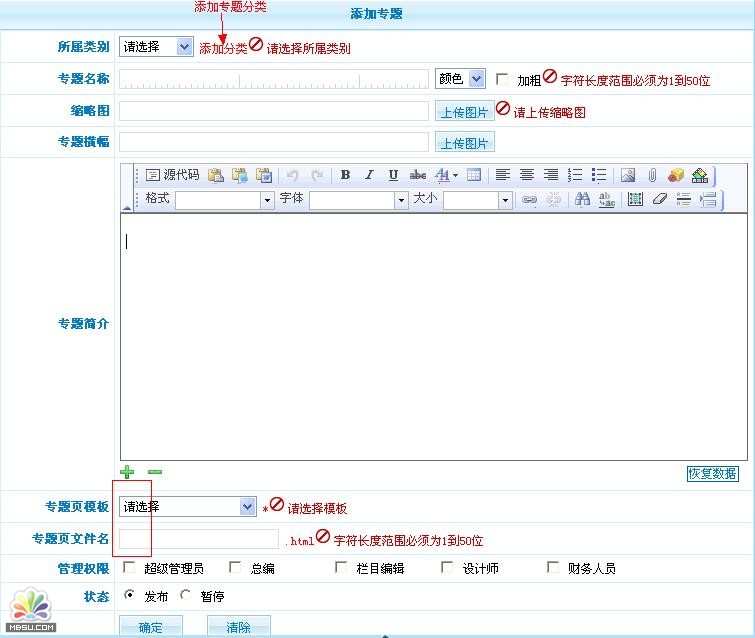Click the 确定 confirm button
755x638 pixels.
151,627
